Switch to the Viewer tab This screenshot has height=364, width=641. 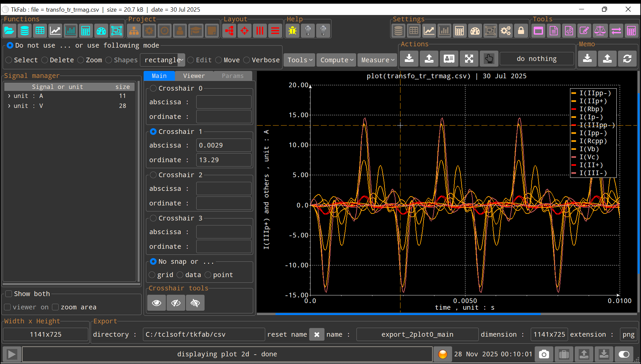194,76
